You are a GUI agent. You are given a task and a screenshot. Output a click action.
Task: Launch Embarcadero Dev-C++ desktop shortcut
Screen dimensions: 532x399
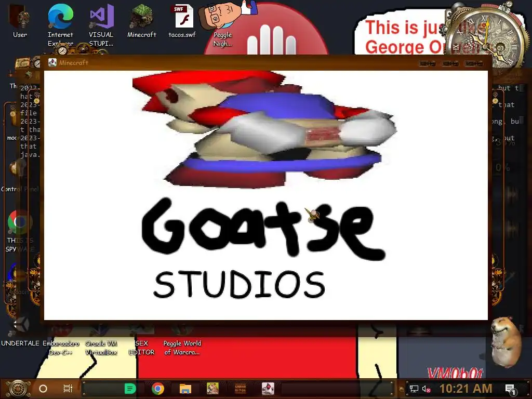coord(61,339)
